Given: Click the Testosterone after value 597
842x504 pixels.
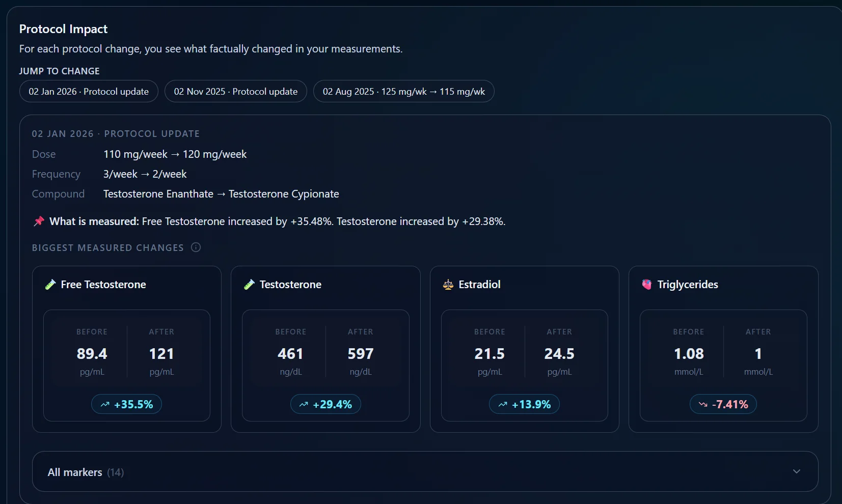Looking at the screenshot, I should [x=361, y=354].
